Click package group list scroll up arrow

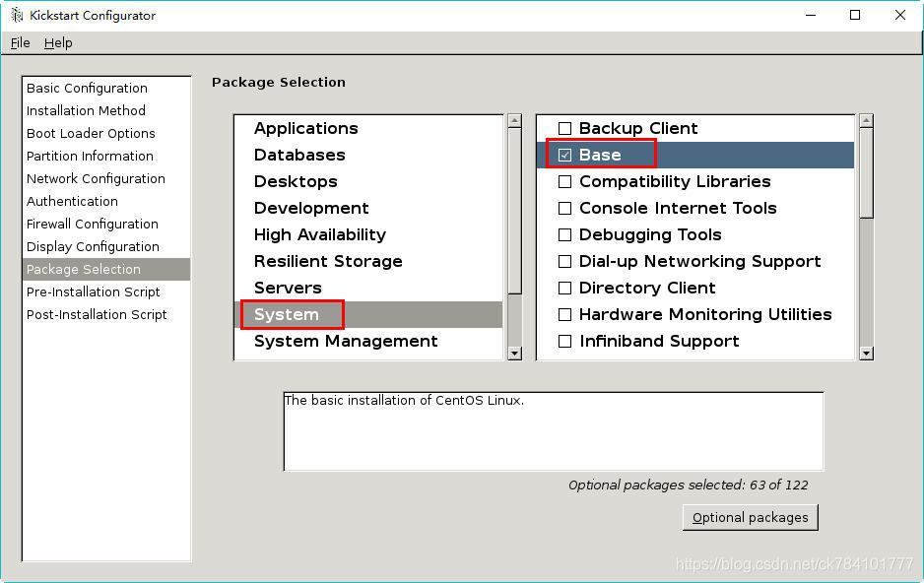866,121
